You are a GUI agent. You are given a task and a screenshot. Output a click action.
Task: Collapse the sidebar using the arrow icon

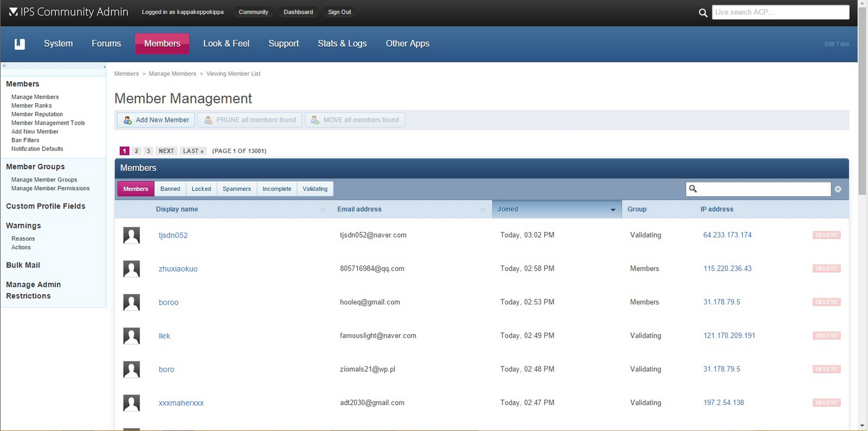(x=4, y=66)
